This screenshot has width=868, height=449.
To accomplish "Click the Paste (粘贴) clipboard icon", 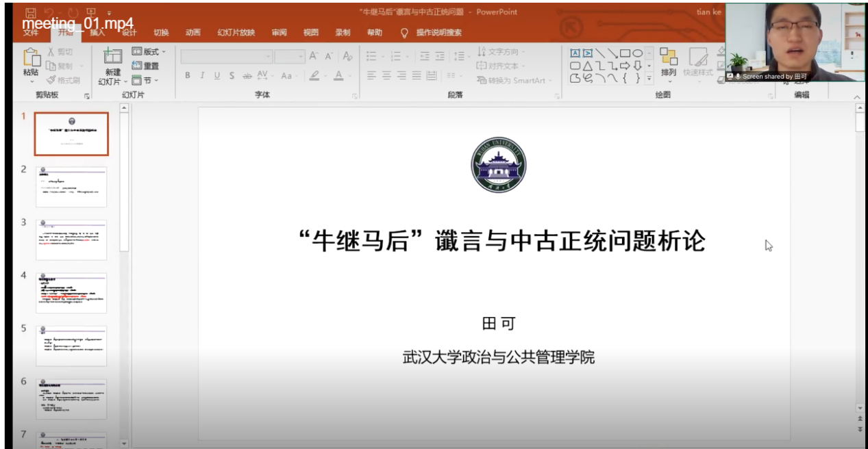I will point(32,59).
